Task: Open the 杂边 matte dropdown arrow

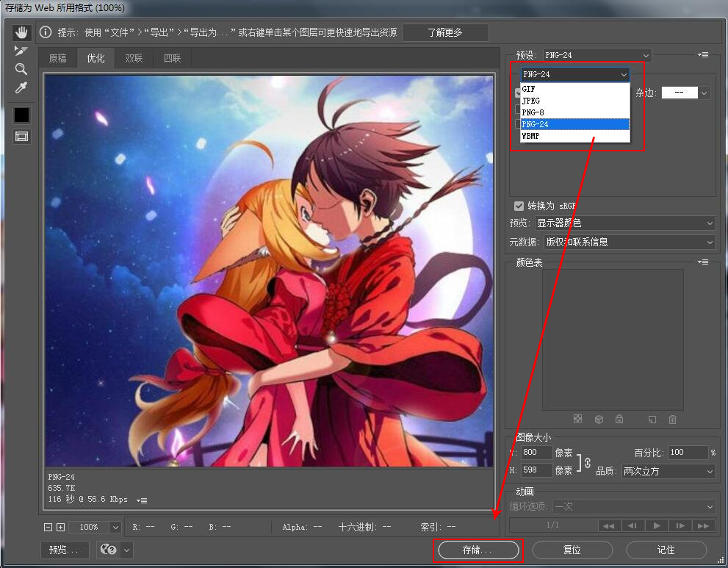Action: pos(704,93)
